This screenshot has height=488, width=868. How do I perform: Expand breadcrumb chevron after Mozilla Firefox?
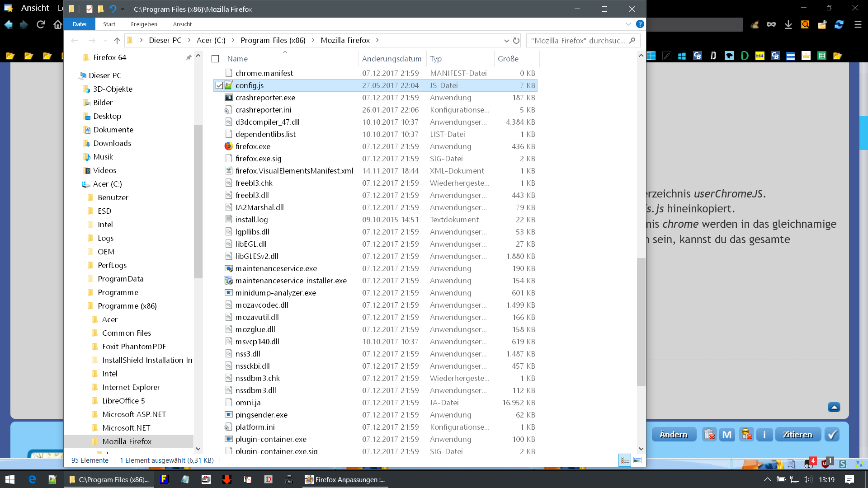pos(377,41)
